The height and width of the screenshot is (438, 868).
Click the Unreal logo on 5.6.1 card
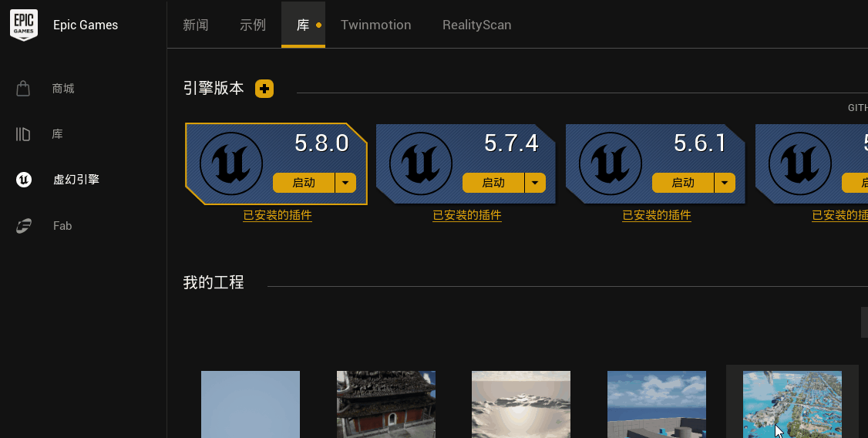pos(611,163)
